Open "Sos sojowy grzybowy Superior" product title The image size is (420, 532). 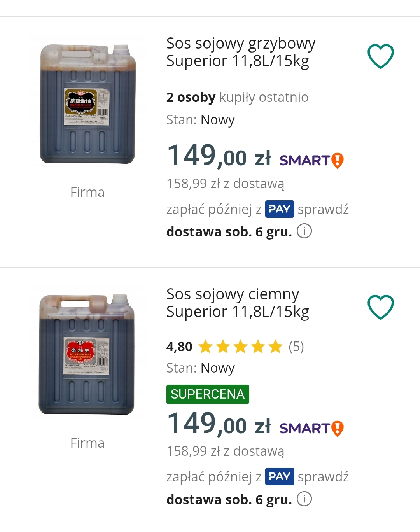241,52
